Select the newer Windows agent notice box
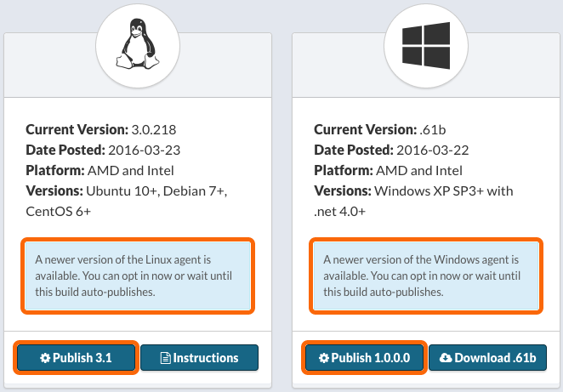The image size is (563, 392). (426, 276)
